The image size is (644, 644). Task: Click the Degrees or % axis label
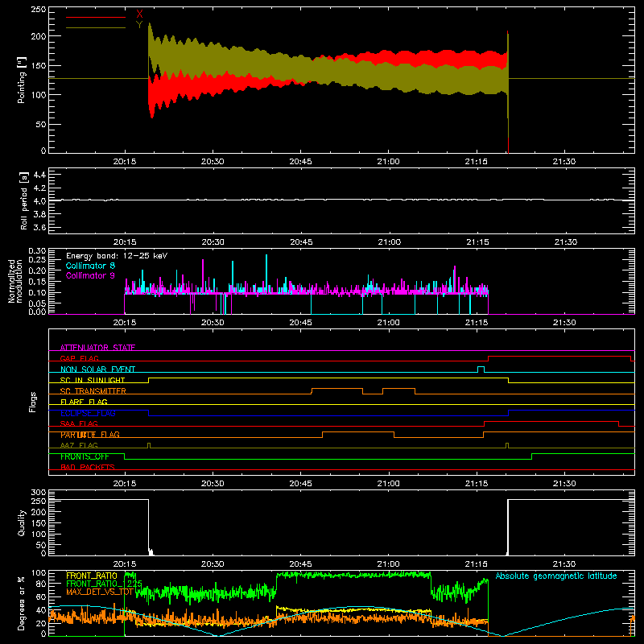[22, 604]
